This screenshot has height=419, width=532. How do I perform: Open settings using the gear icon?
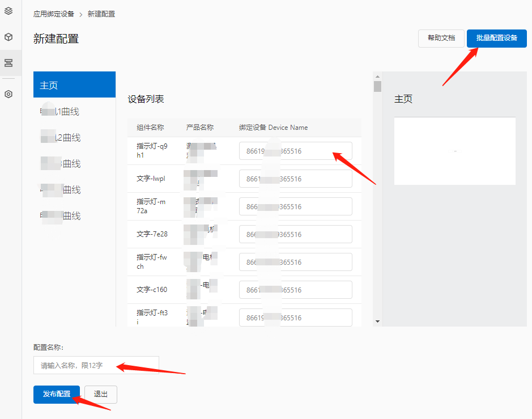(8, 94)
